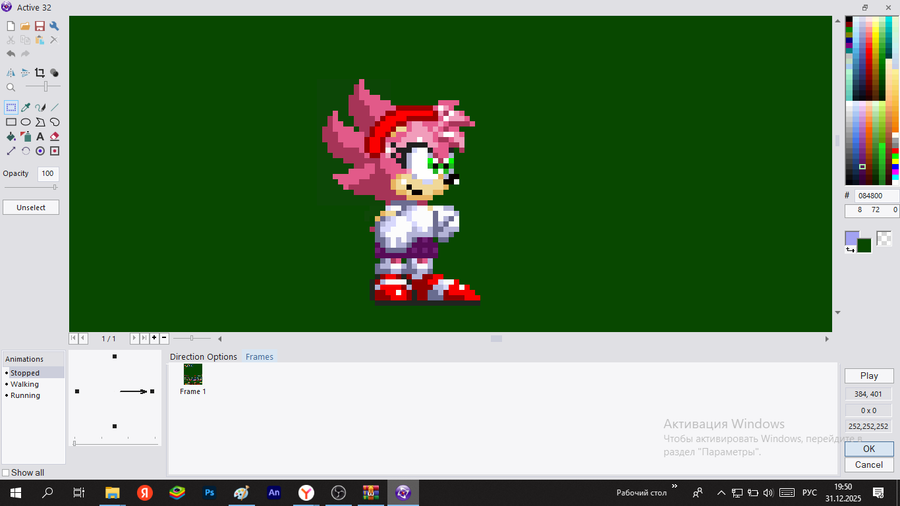This screenshot has width=900, height=506.
Task: Click the Flip vertically icon
Action: 25,73
